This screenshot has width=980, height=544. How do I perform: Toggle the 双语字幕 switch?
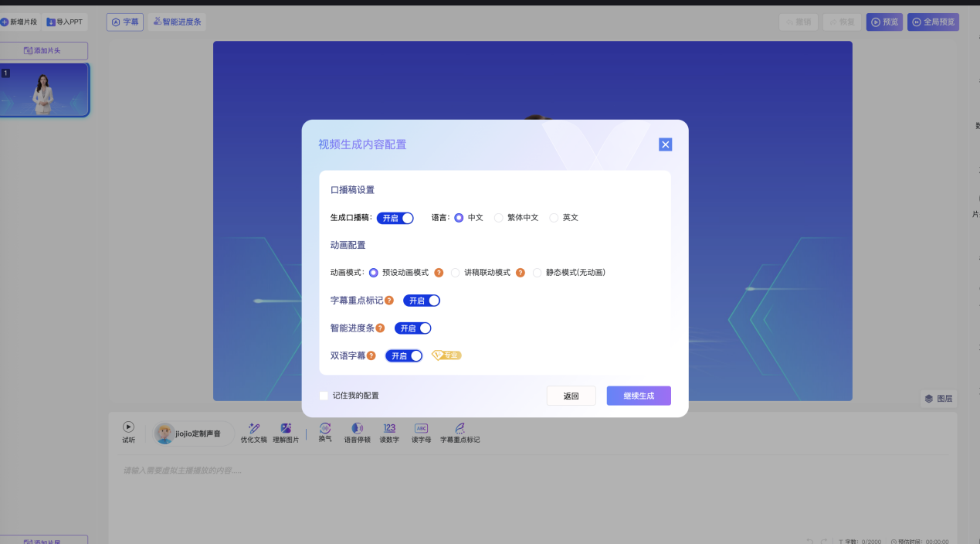(x=404, y=356)
